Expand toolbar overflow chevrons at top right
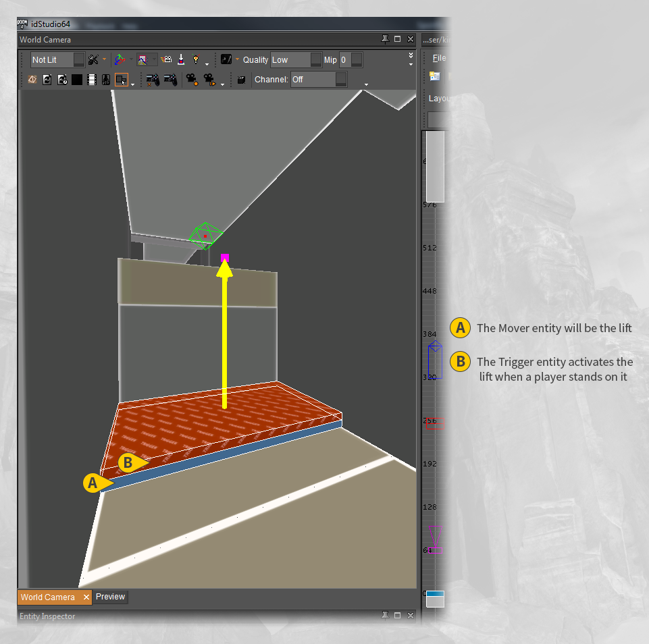Screen dimensions: 649x644 [411, 55]
